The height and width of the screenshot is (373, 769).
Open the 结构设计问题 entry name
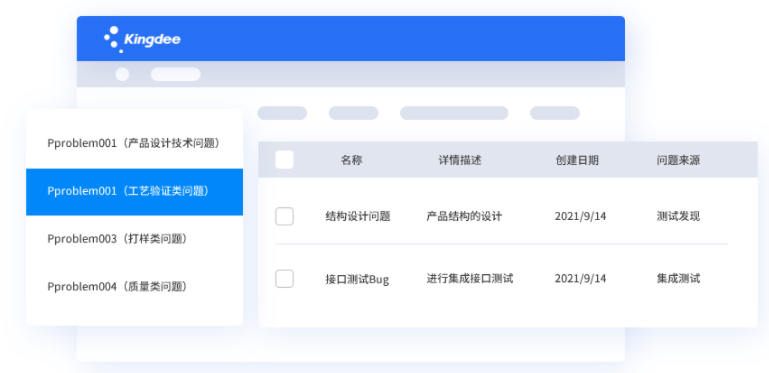click(x=358, y=216)
